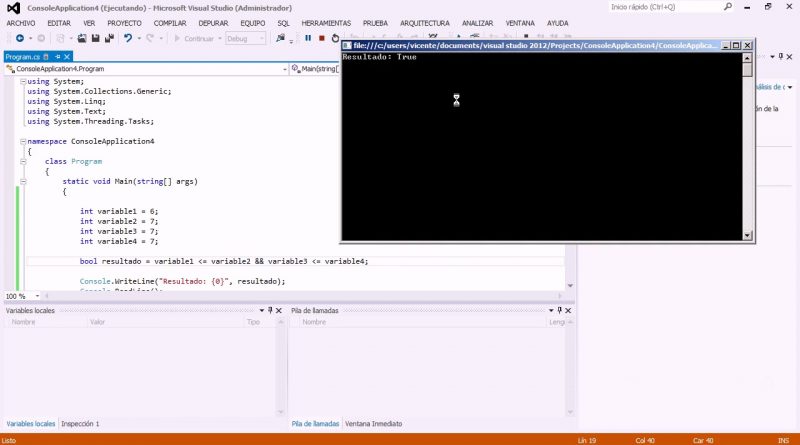Open Pila de llamadas window options dropdown
800x445 pixels.
[x=551, y=310]
